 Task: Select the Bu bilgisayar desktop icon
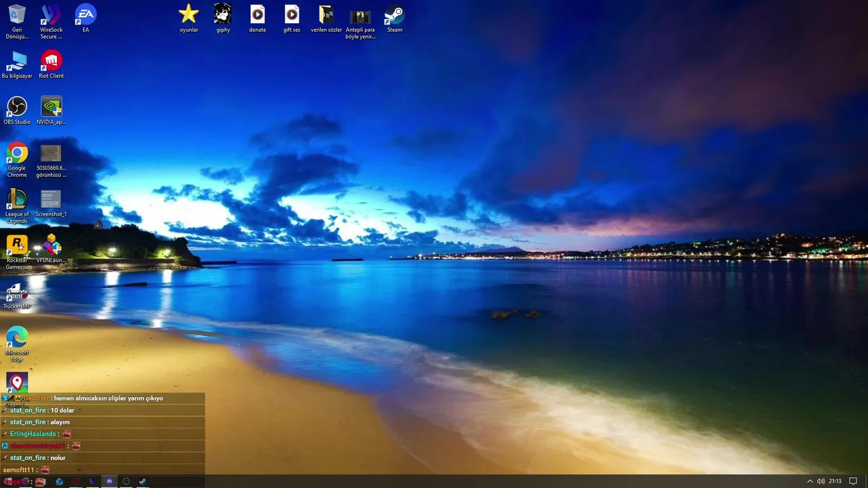click(17, 65)
